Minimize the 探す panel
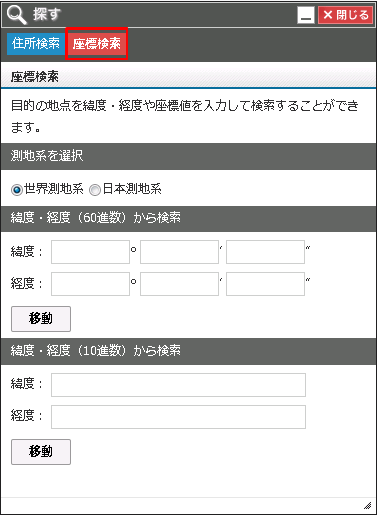 [x=306, y=15]
